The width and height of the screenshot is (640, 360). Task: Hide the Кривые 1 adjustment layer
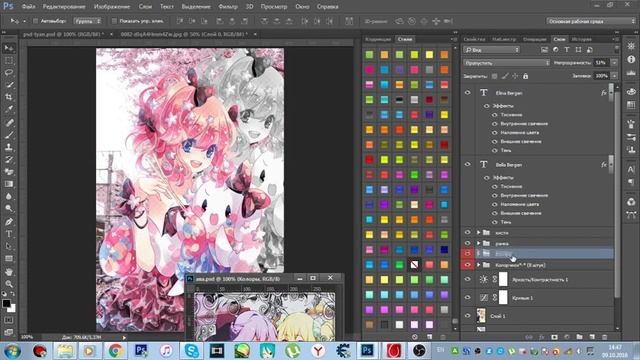[x=468, y=298]
